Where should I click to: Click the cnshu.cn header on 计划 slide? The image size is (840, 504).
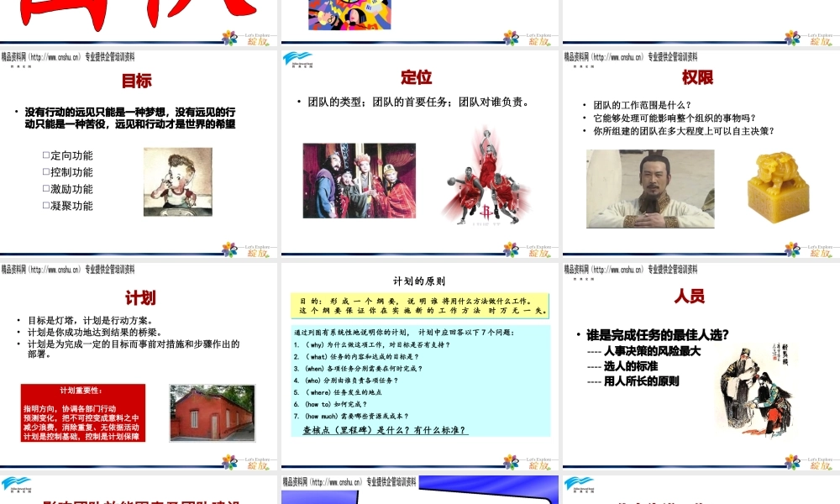pos(67,270)
